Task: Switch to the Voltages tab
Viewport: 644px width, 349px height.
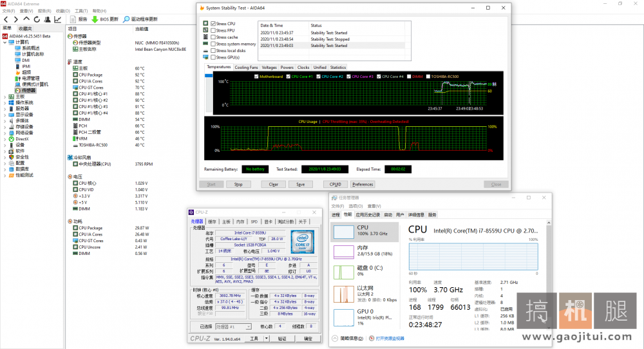Action: point(269,68)
